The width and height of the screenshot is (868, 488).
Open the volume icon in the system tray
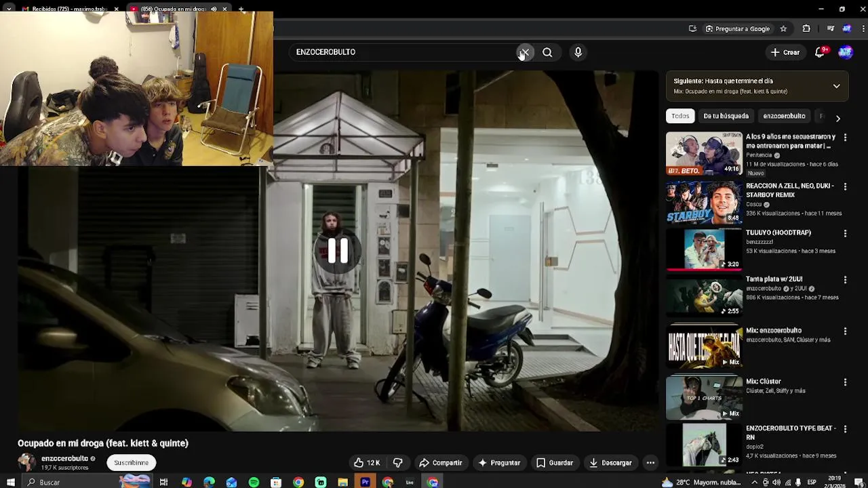pyautogui.click(x=776, y=483)
